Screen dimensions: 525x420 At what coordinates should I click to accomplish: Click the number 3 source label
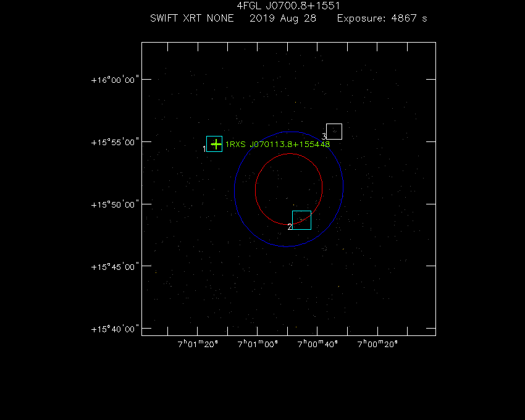[x=324, y=136]
